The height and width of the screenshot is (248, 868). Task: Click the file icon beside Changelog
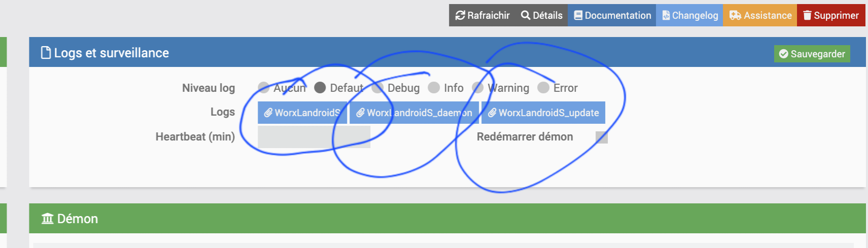666,15
